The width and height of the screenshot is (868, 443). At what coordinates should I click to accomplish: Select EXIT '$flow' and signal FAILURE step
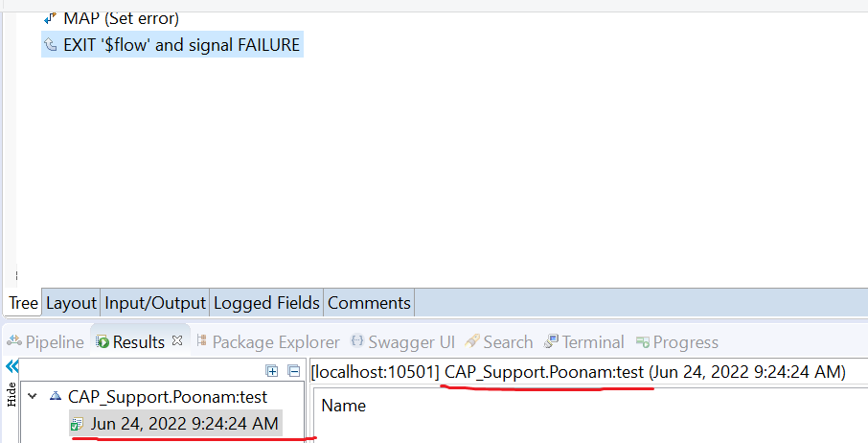click(172, 45)
